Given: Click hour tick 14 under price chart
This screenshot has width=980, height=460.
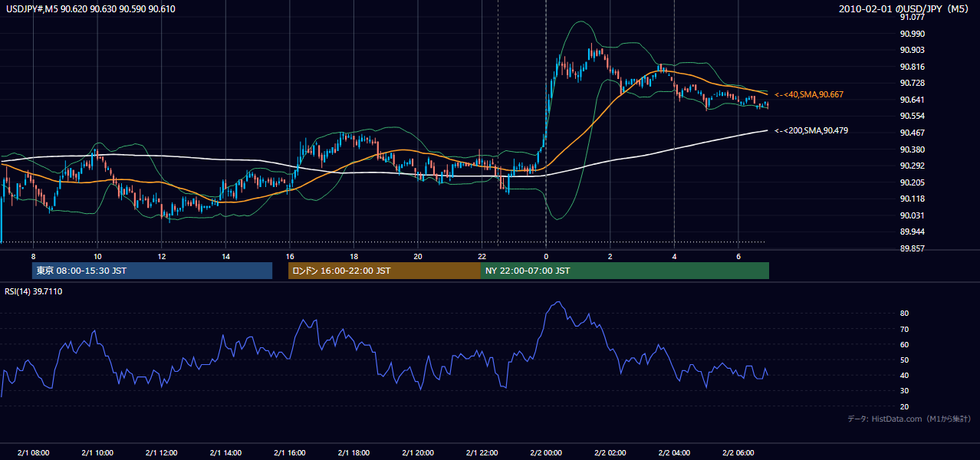Looking at the screenshot, I should (x=225, y=255).
